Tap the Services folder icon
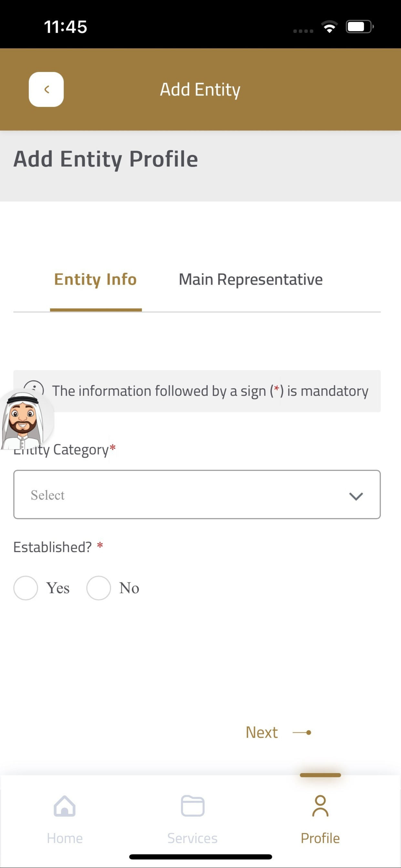Image resolution: width=401 pixels, height=868 pixels. click(192, 806)
